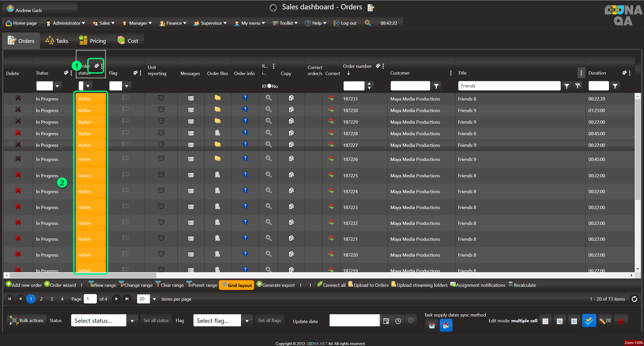Clear the Title column filter
The width and height of the screenshot is (644, 346).
pyautogui.click(x=578, y=86)
